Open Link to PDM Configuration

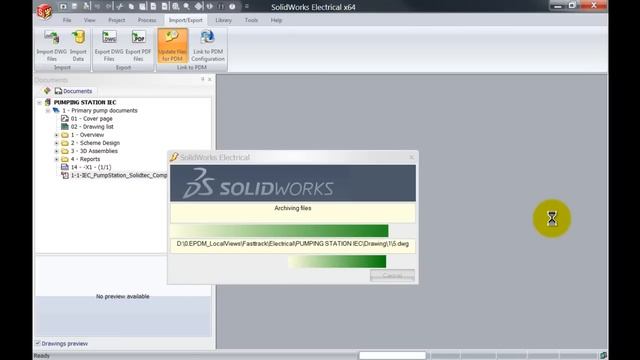coord(208,45)
